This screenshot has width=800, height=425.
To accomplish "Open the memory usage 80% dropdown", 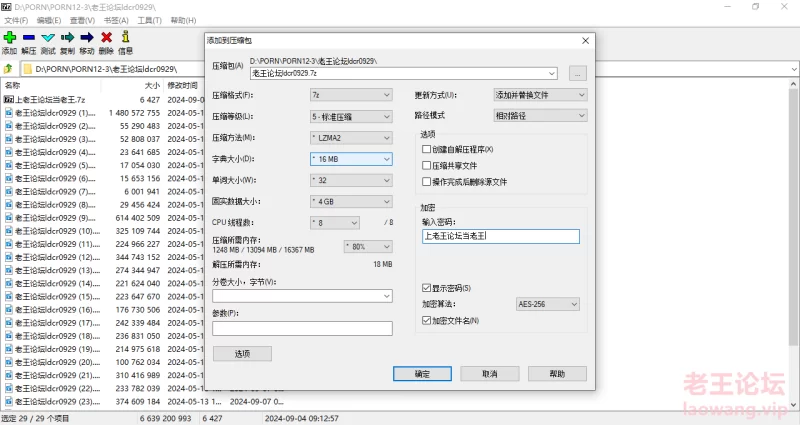I will [368, 246].
